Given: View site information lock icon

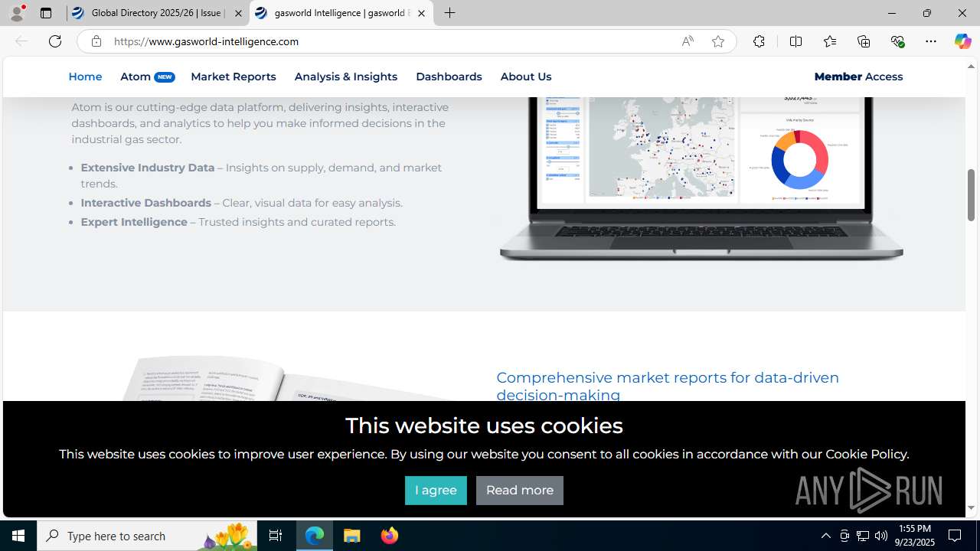Looking at the screenshot, I should [x=96, y=41].
